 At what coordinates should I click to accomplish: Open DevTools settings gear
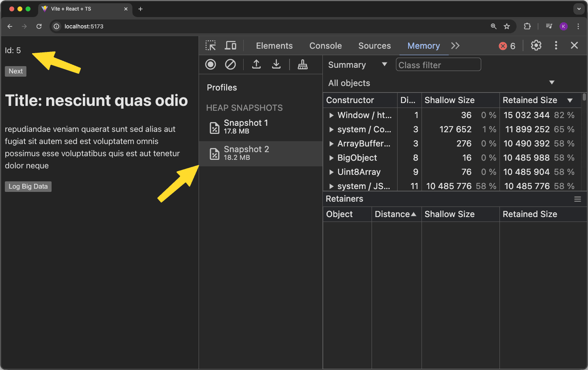tap(536, 45)
